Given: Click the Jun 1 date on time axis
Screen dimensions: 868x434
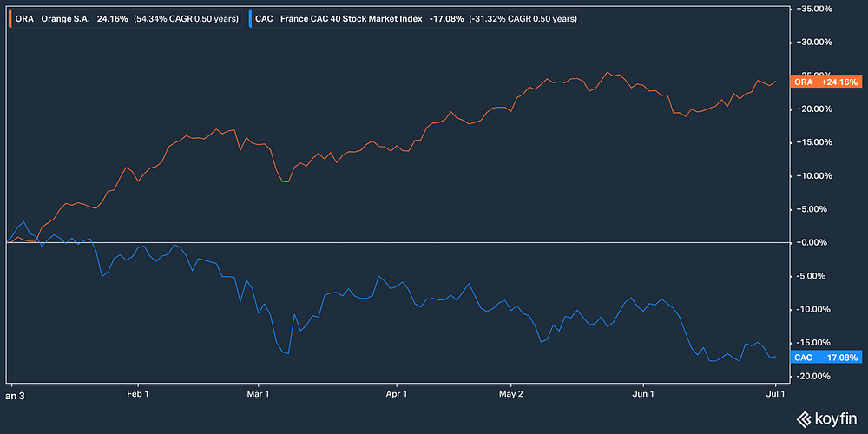Looking at the screenshot, I should (644, 394).
